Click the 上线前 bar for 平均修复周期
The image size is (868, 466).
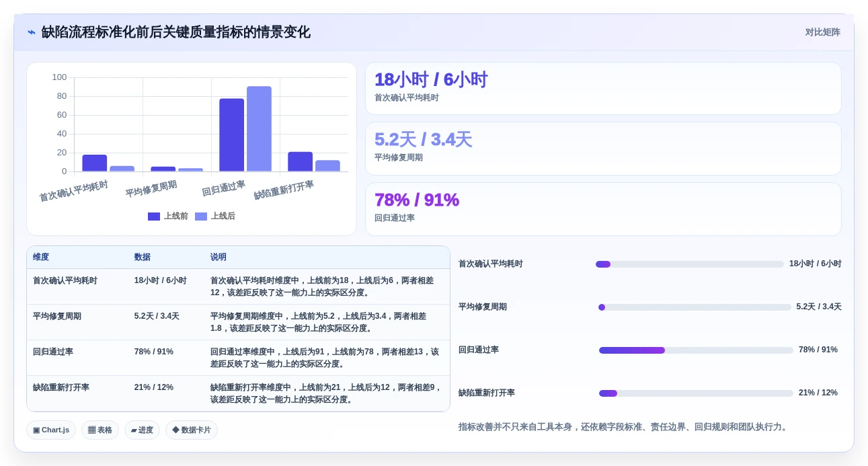click(163, 169)
